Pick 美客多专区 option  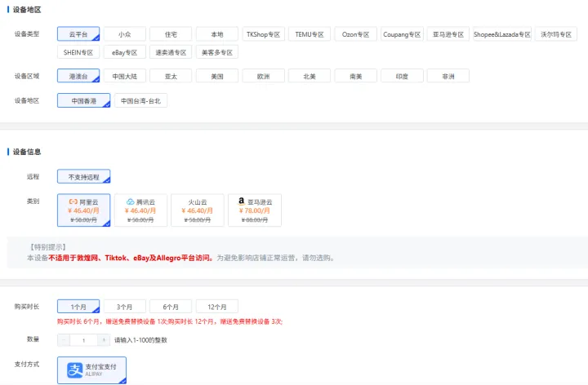point(217,52)
